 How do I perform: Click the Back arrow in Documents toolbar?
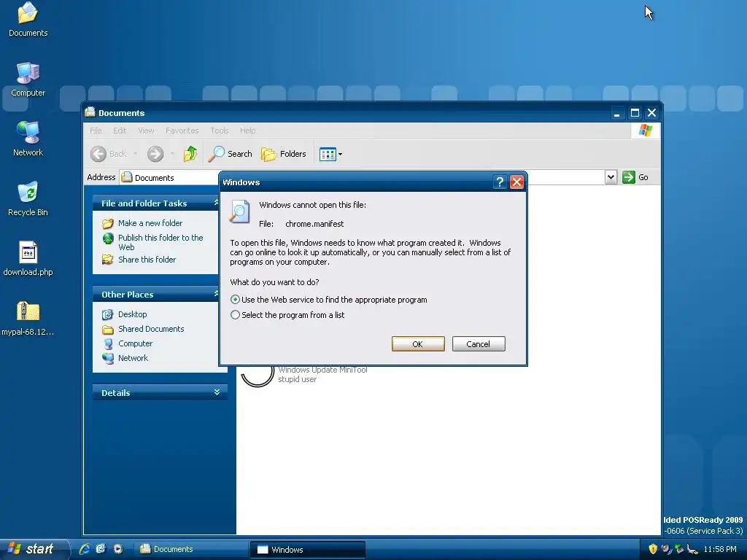(x=109, y=154)
